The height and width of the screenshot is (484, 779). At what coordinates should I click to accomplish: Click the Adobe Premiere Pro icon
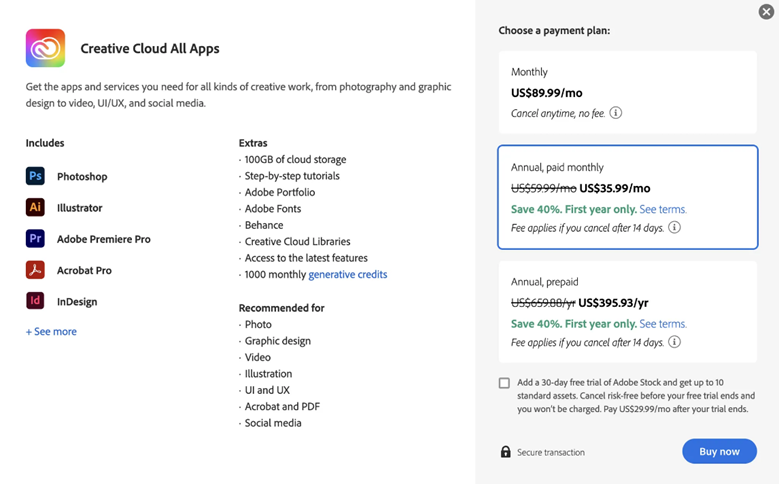35,239
